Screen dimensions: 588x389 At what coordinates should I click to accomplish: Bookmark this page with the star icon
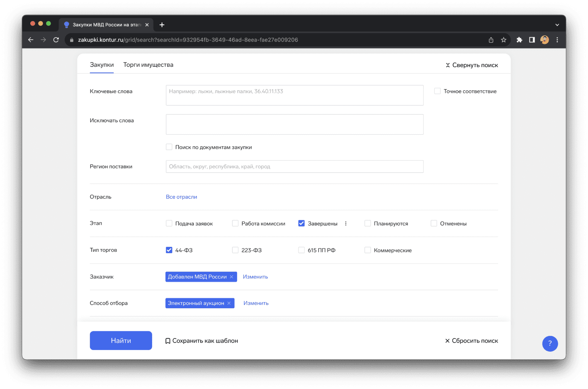[503, 40]
